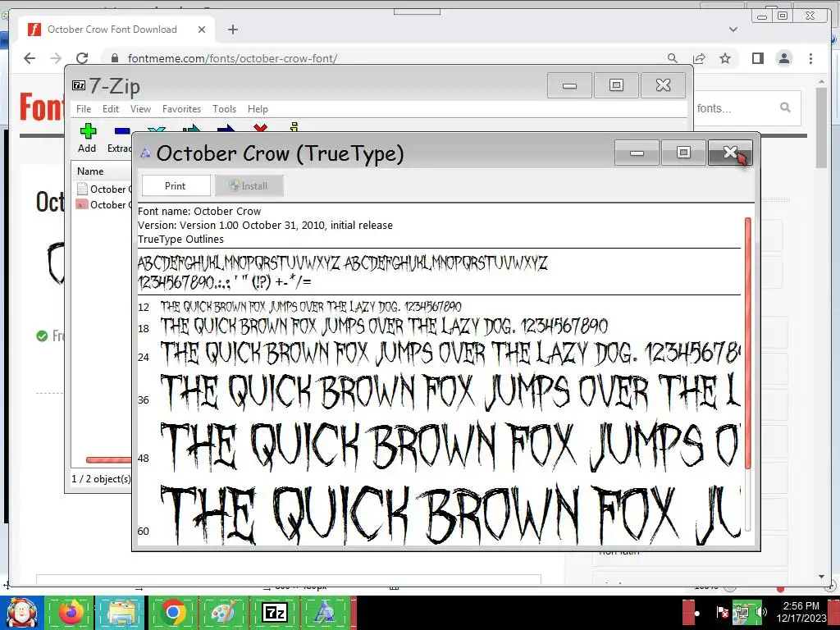The width and height of the screenshot is (840, 630).
Task: Open Font Viewer from the taskbar
Action: pyautogui.click(x=325, y=612)
